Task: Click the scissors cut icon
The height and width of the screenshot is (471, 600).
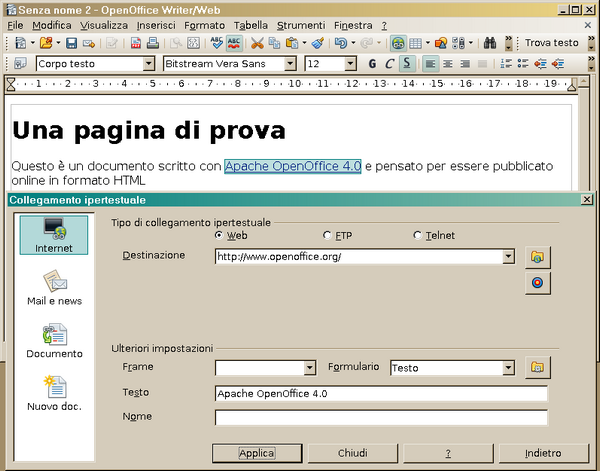Action: (x=257, y=43)
